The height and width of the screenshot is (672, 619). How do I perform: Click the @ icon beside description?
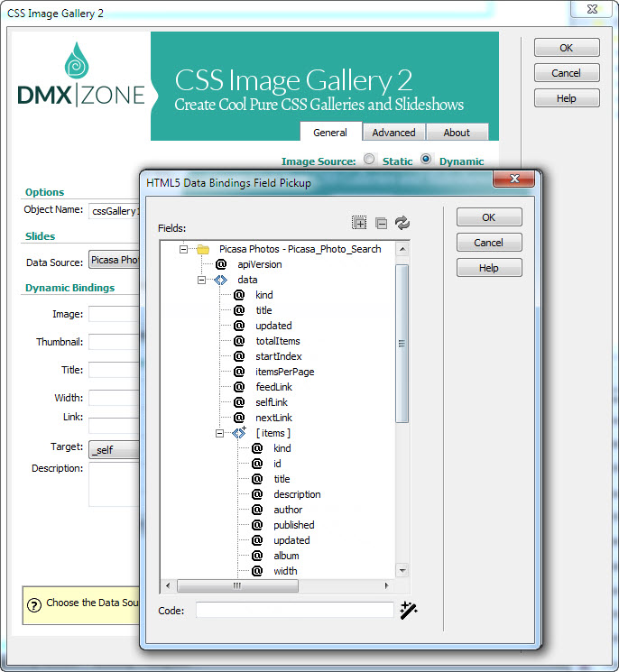click(257, 494)
